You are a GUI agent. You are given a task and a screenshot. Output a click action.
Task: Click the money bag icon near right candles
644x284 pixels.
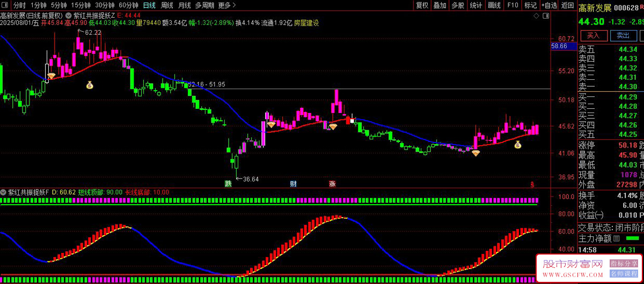[x=517, y=145]
